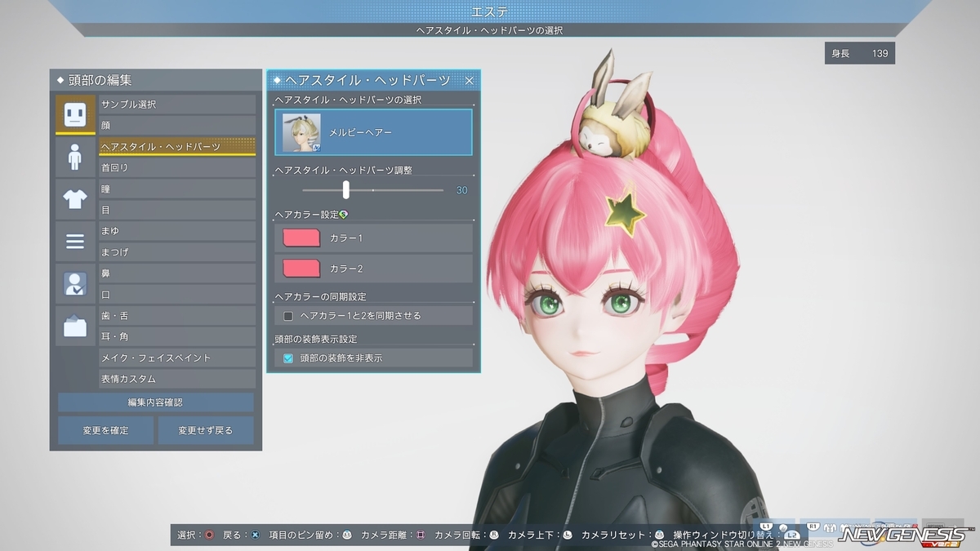The width and height of the screenshot is (980, 551).
Task: Toggle ヘアカラー1と2を同期させる checkbox
Action: (x=288, y=315)
